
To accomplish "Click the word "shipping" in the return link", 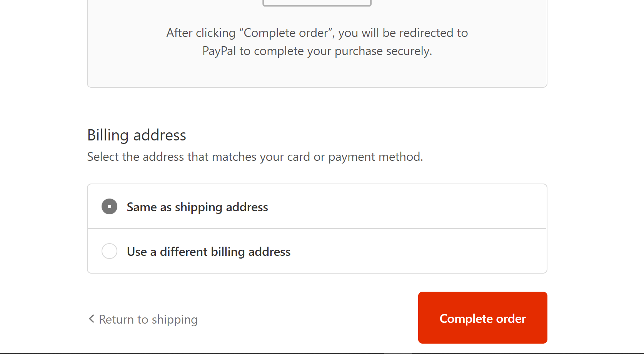I will coord(175,319).
